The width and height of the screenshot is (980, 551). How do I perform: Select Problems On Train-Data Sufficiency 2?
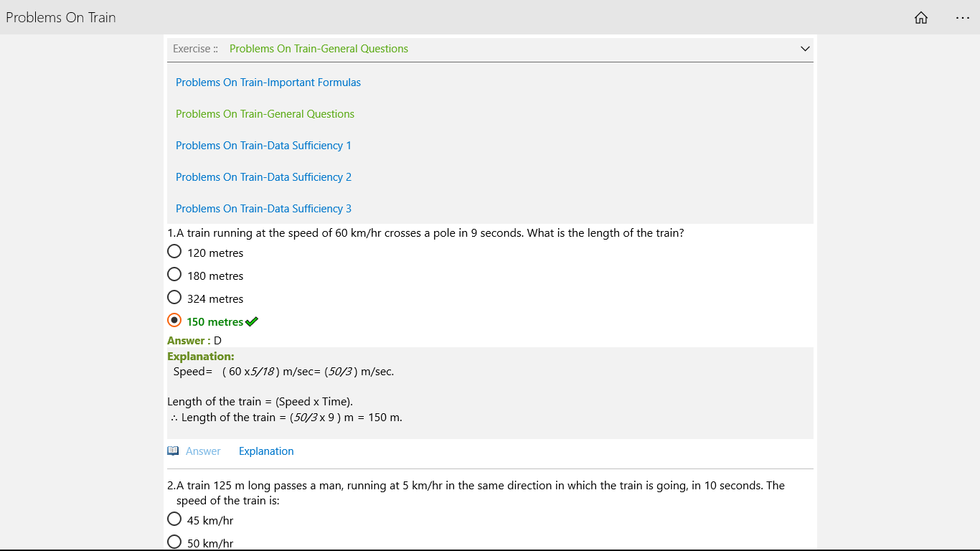(x=263, y=177)
